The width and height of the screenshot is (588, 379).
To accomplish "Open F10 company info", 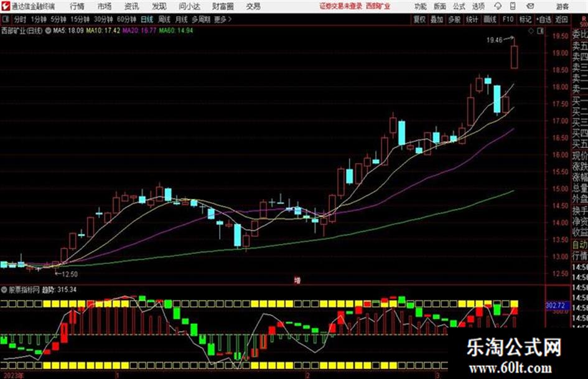I will tap(508, 19).
